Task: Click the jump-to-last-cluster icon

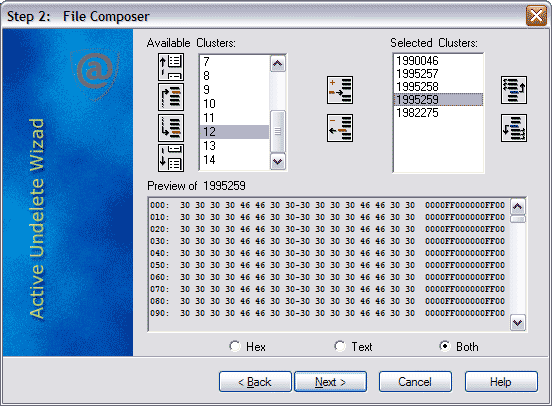Action: [171, 158]
